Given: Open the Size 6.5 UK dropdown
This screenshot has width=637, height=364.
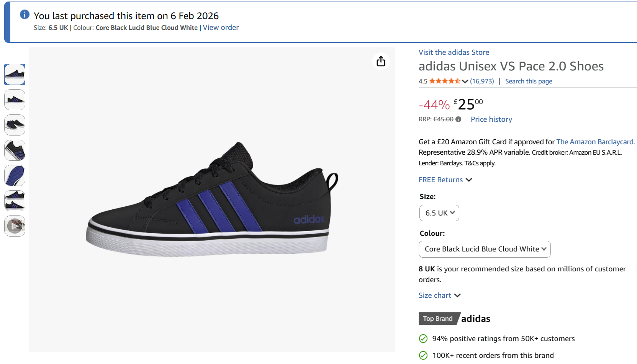Looking at the screenshot, I should 439,213.
